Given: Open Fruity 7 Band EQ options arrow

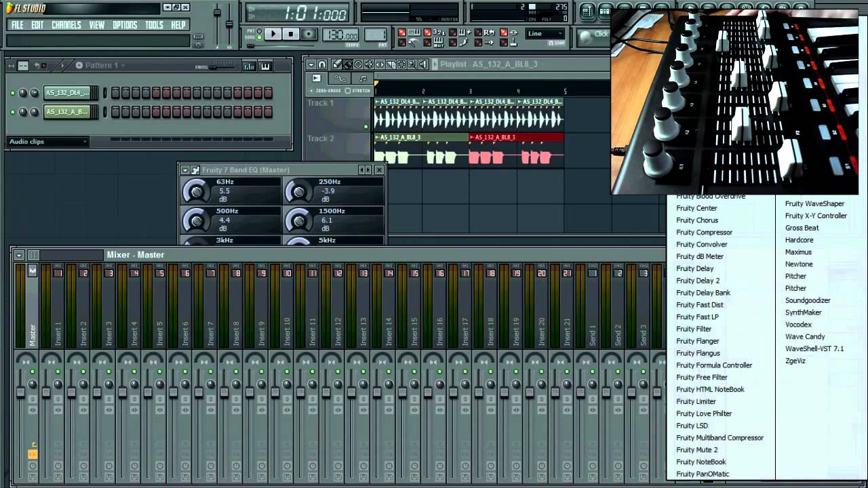Looking at the screenshot, I should click(185, 170).
